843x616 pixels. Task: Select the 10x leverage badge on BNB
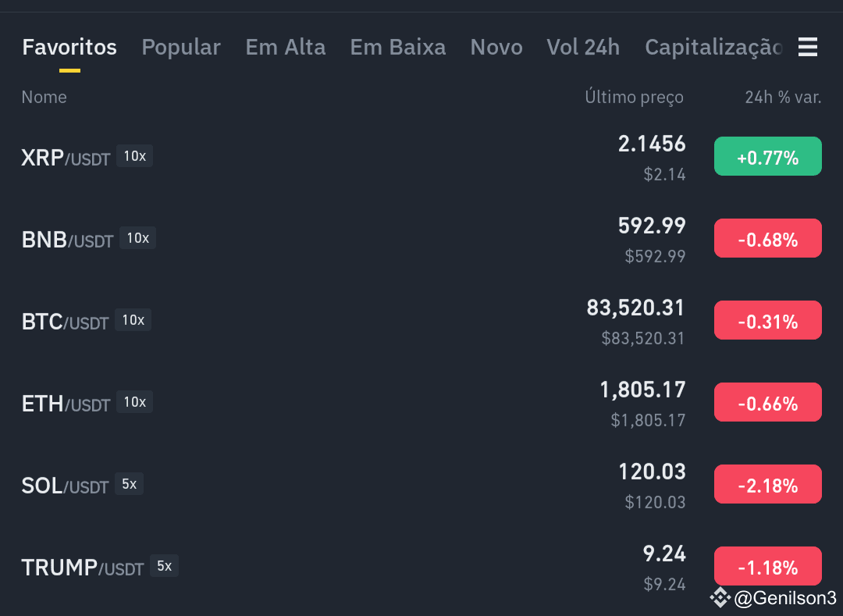click(137, 237)
